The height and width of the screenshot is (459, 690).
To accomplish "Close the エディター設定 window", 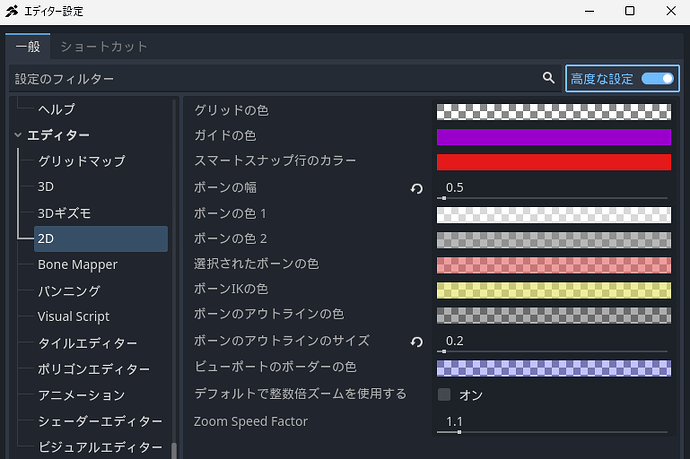I will point(671,11).
